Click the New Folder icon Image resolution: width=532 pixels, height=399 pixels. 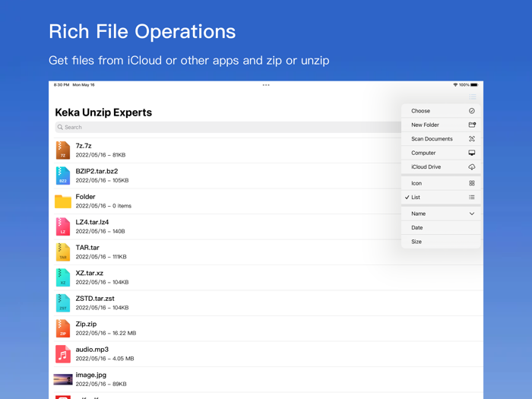point(471,125)
